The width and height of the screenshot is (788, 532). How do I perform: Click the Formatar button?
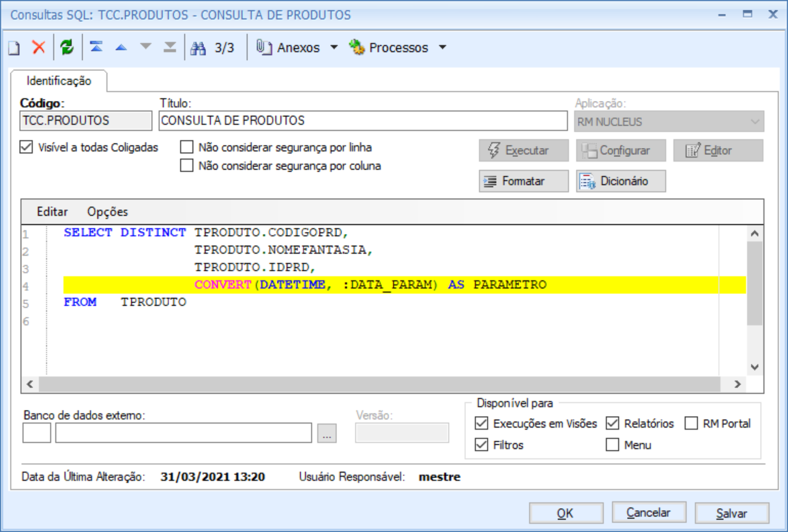[524, 181]
